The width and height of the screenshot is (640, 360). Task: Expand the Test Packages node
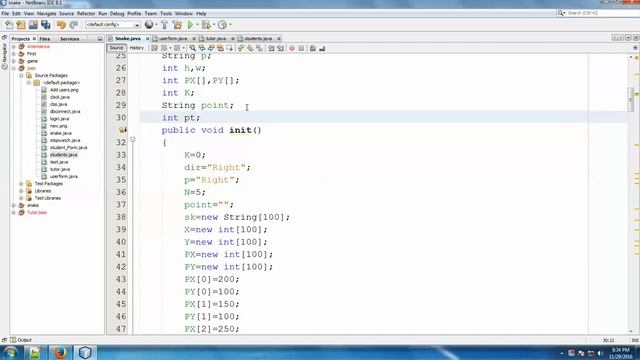point(21,184)
